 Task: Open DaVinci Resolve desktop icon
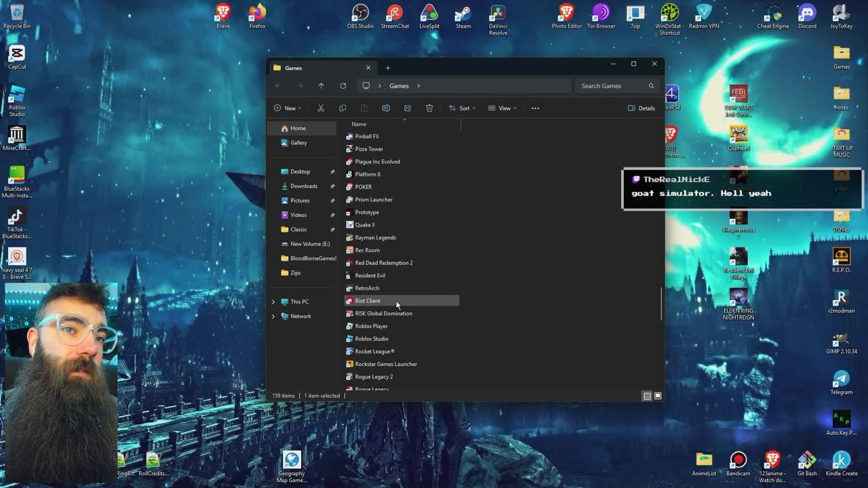click(498, 20)
